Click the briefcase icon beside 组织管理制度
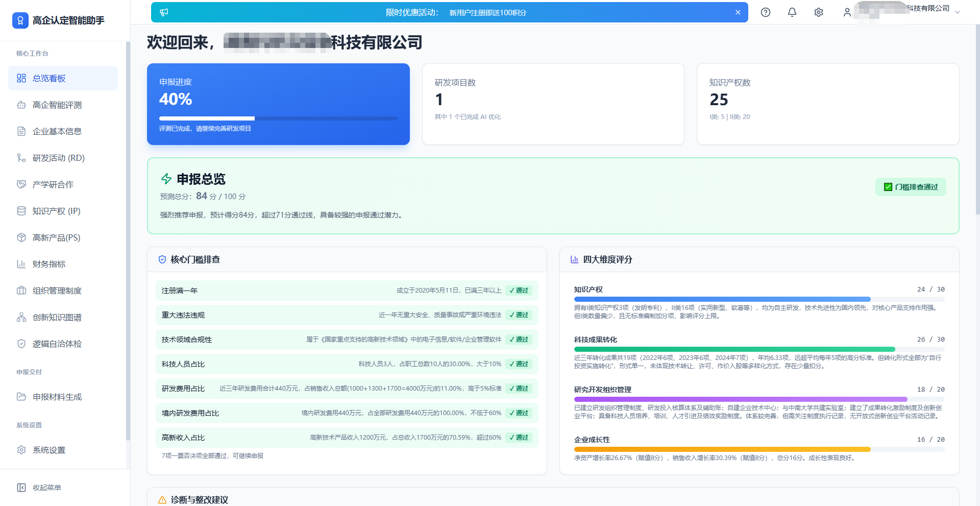The height and width of the screenshot is (506, 980). point(21,291)
